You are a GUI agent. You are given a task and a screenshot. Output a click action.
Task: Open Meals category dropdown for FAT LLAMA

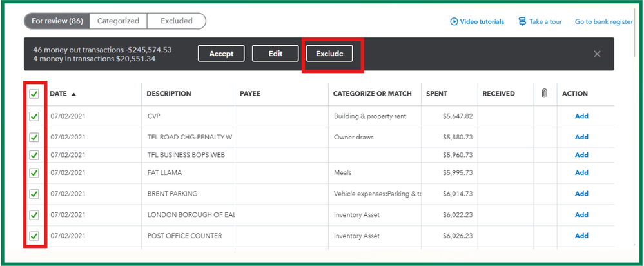[375, 172]
